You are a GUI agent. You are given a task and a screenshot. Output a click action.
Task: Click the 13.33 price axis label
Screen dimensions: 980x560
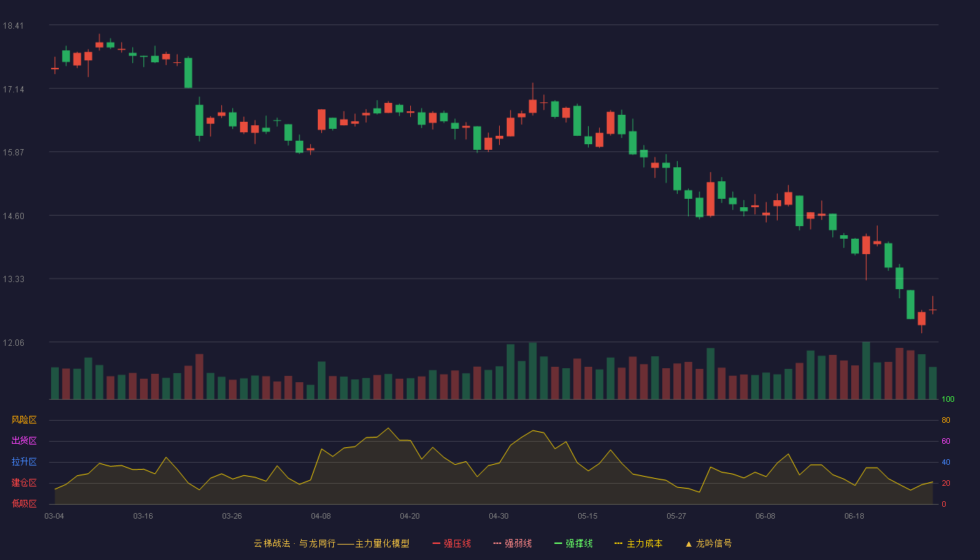pyautogui.click(x=13, y=279)
